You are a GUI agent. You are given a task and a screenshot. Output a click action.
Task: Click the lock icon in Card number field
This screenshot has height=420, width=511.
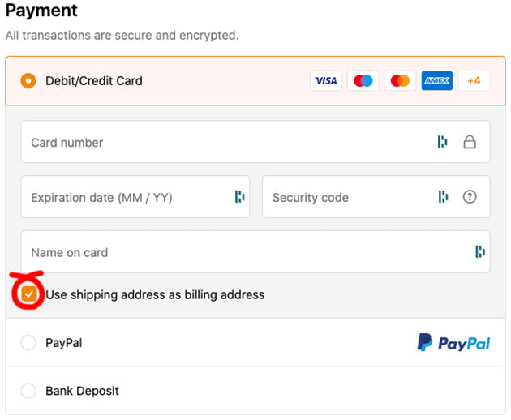coord(469,142)
